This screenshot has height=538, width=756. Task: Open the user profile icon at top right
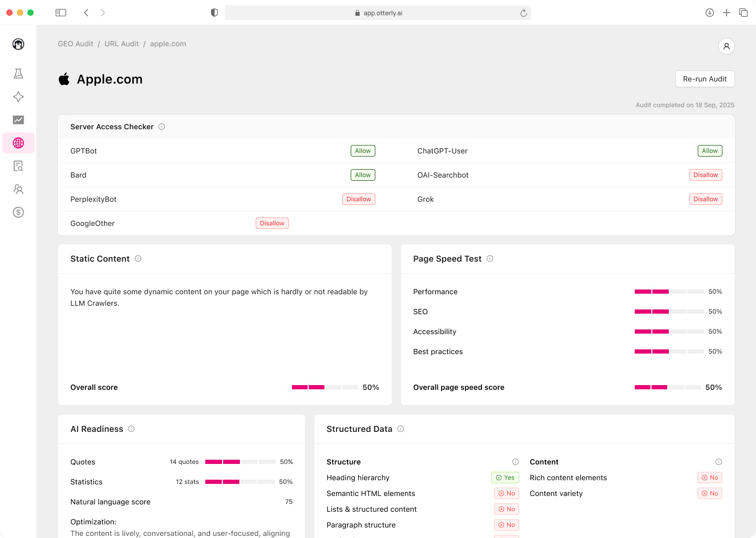727,46
